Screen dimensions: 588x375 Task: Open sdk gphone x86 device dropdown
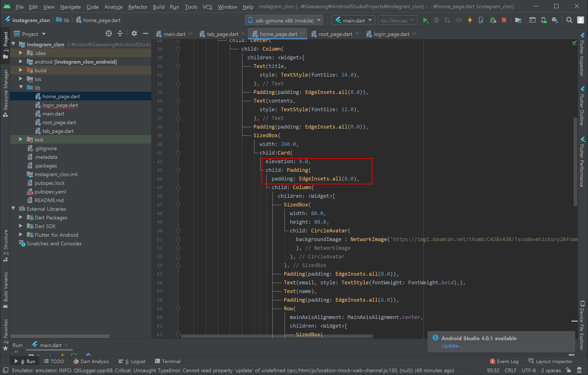point(284,21)
